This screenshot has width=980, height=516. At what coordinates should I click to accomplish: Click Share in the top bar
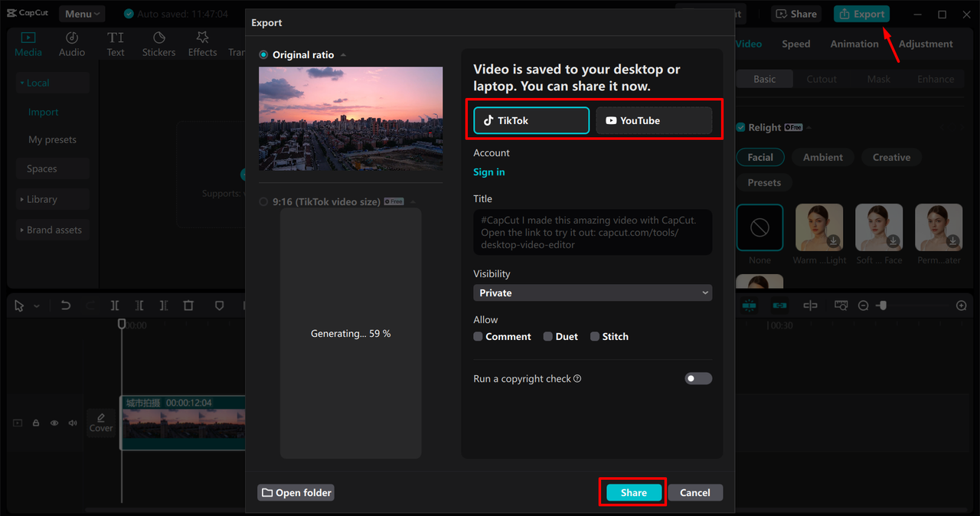796,14
